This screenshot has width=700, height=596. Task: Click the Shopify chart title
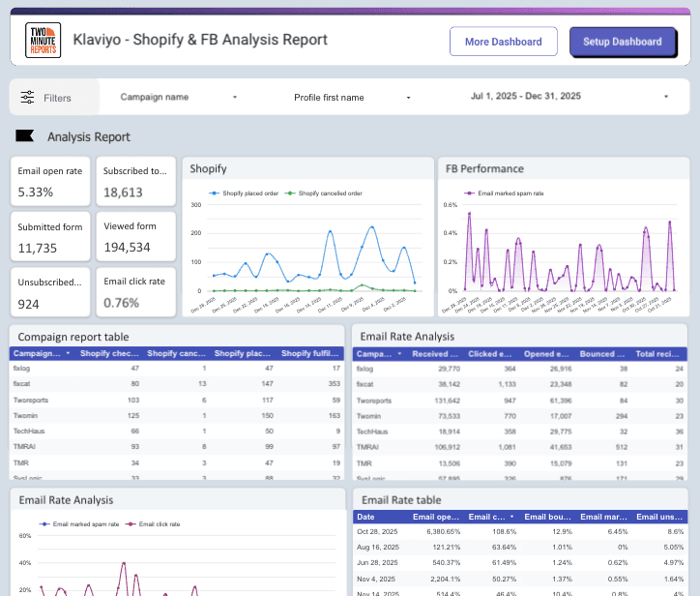coord(208,169)
